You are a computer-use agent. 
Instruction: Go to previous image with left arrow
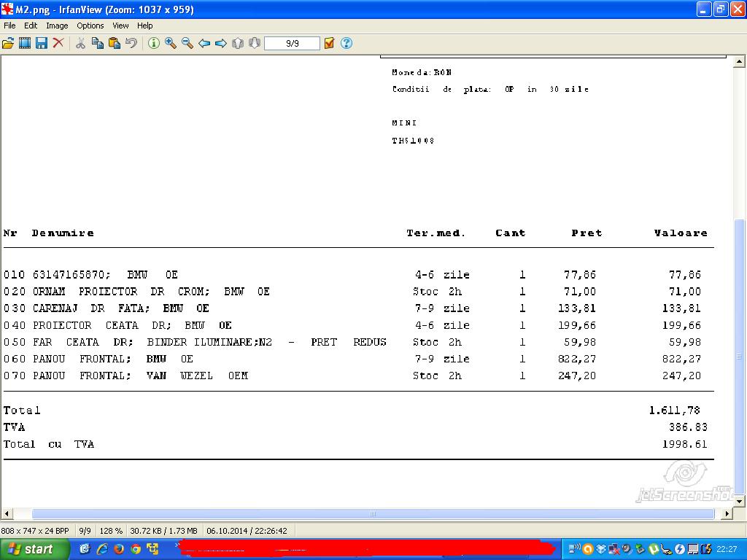pyautogui.click(x=204, y=44)
